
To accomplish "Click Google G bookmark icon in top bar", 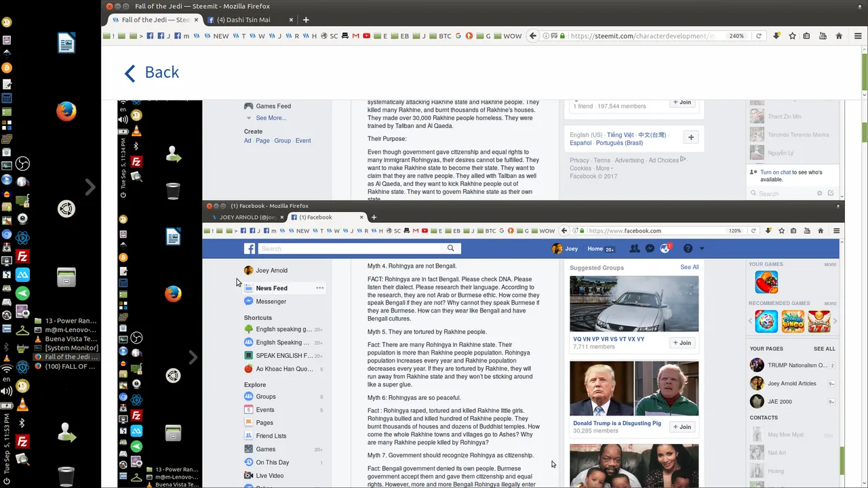I will coord(458,36).
